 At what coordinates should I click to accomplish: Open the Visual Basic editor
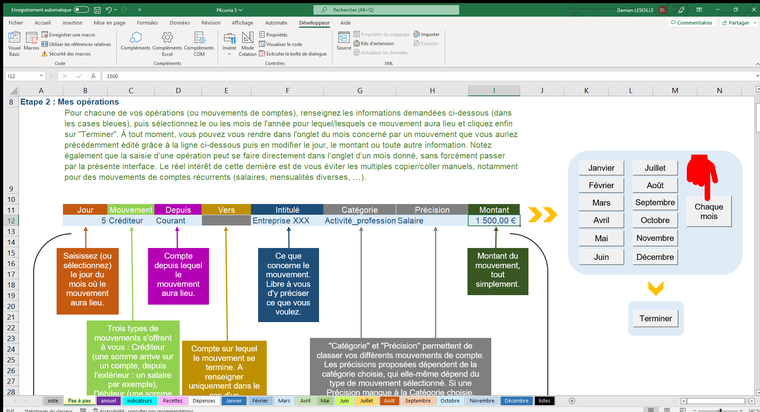tap(14, 44)
